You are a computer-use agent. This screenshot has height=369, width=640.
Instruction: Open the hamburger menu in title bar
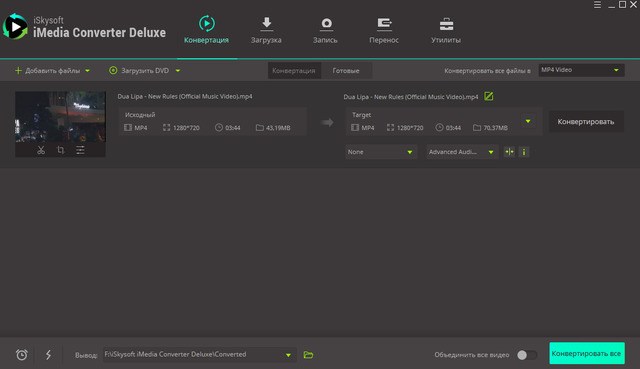point(597,5)
